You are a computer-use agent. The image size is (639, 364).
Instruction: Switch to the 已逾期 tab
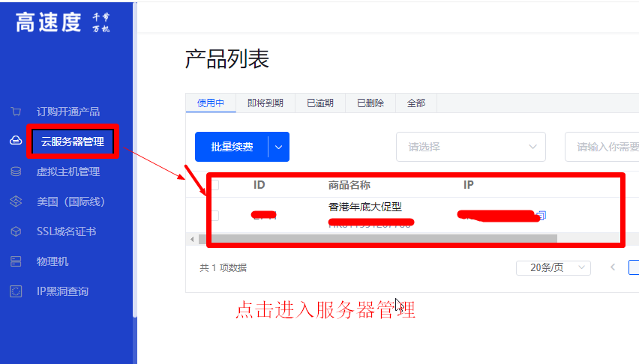320,103
